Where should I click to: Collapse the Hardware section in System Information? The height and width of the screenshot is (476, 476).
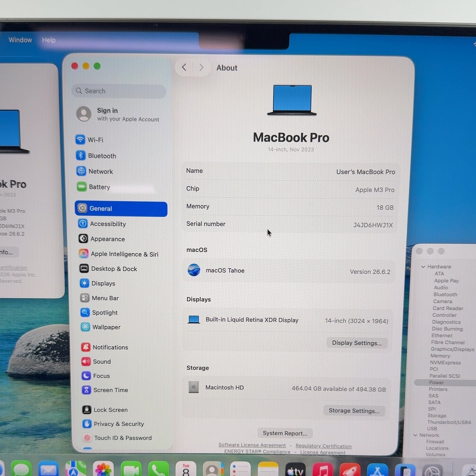click(x=423, y=266)
